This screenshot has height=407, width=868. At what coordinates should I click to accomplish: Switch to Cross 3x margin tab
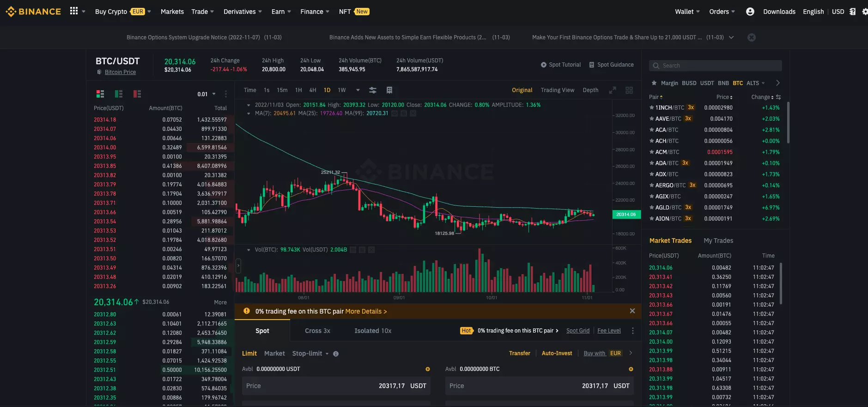pyautogui.click(x=317, y=331)
